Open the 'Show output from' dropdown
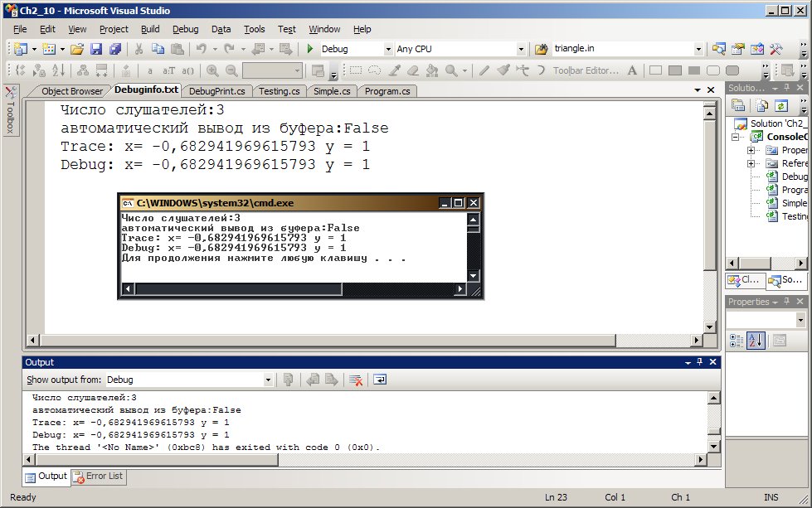Viewport: 812px width, 508px height. click(x=268, y=380)
